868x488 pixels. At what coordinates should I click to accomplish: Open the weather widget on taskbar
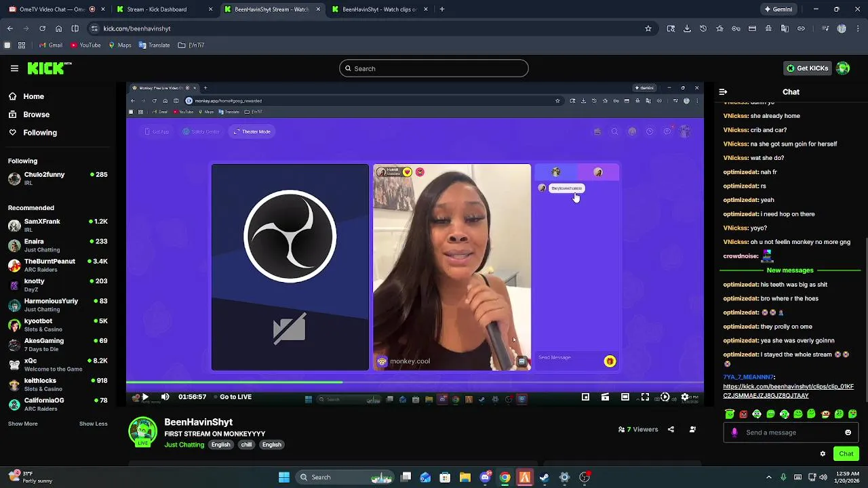tap(31, 477)
